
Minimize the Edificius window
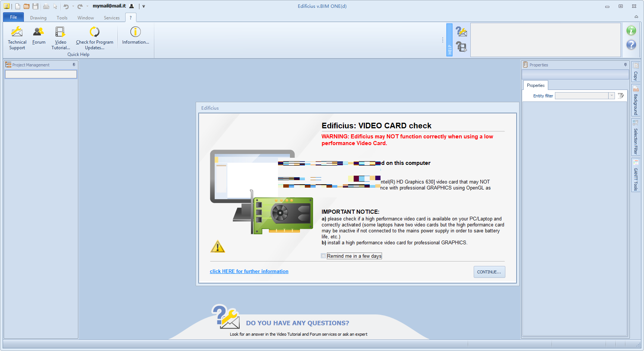pyautogui.click(x=607, y=6)
